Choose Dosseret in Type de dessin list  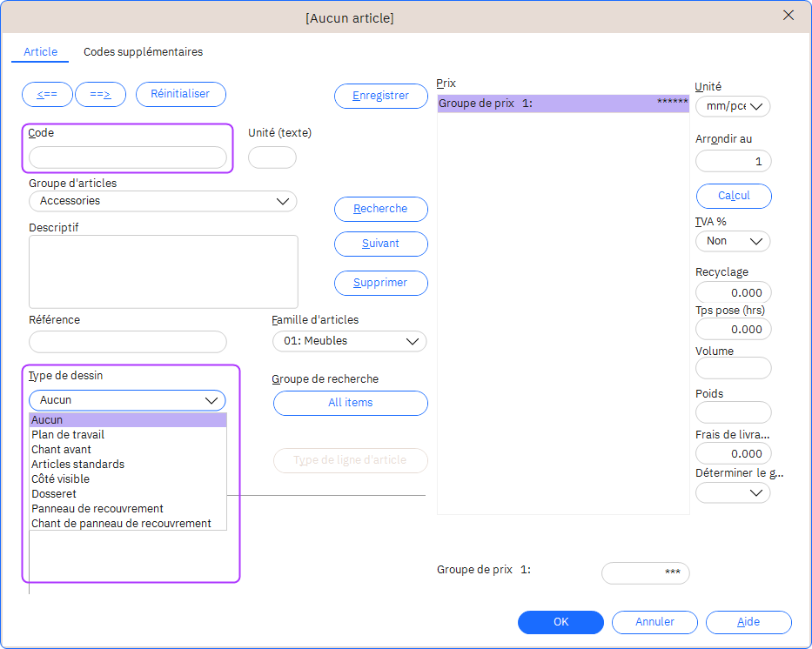pos(54,494)
